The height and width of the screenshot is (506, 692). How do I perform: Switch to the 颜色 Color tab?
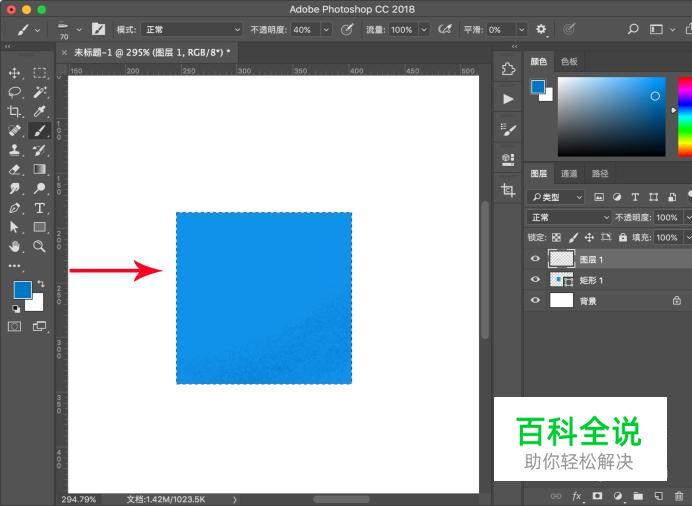coord(538,61)
